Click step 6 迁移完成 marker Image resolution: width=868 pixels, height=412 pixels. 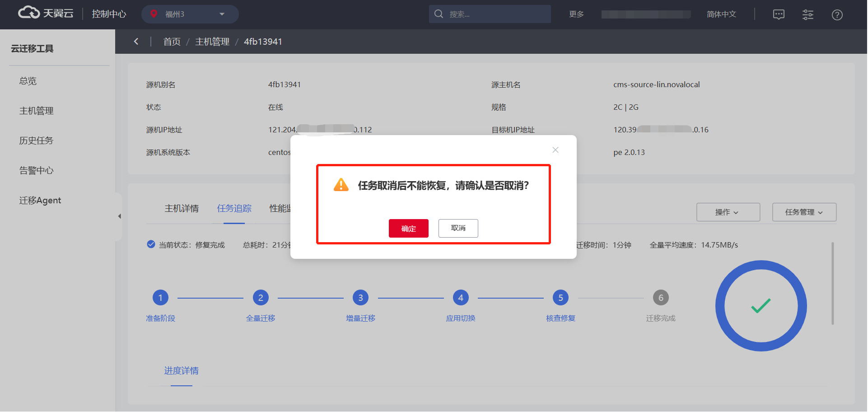[660, 298]
